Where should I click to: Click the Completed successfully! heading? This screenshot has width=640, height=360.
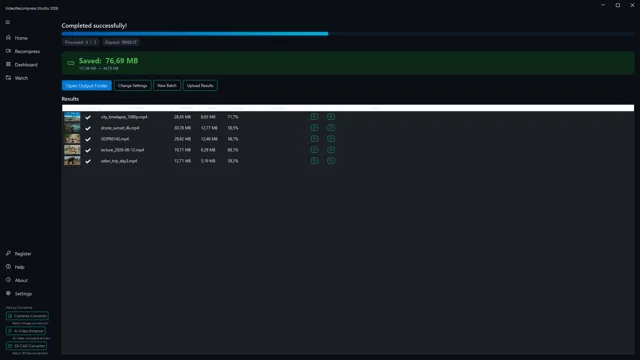(x=94, y=26)
